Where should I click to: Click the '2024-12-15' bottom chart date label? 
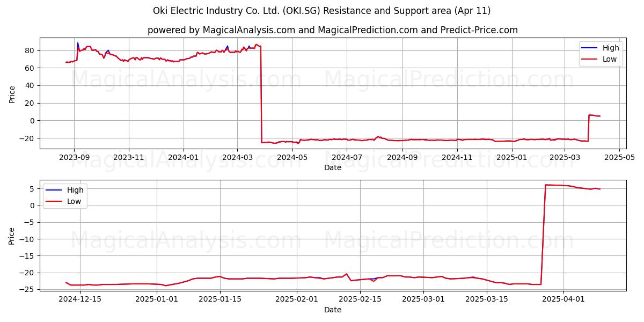pyautogui.click(x=80, y=299)
